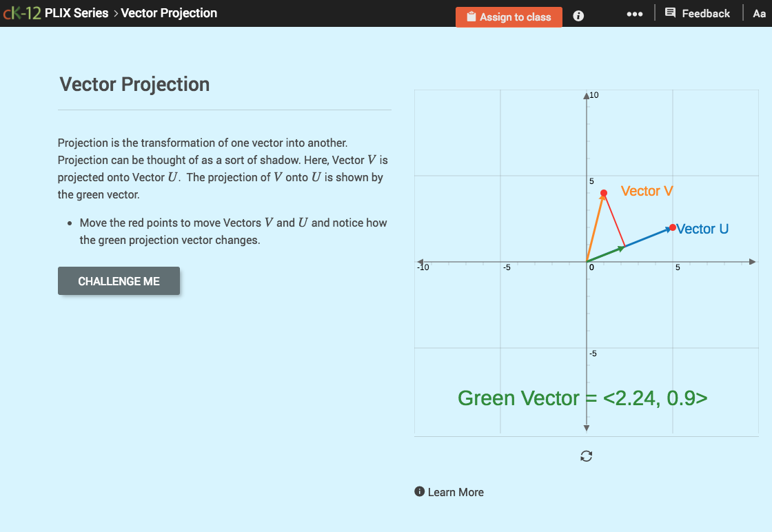Click the Green Vector coordinates text
The height and width of the screenshot is (532, 772).
point(582,398)
